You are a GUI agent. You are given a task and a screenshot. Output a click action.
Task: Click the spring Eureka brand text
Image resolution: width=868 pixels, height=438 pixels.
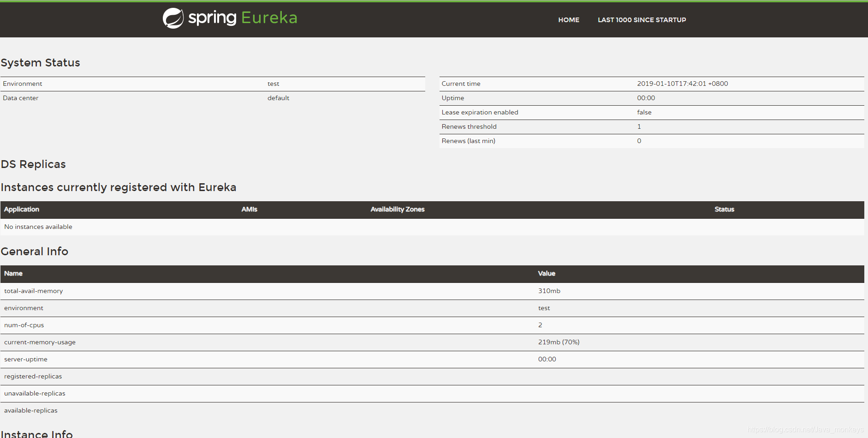click(x=243, y=18)
